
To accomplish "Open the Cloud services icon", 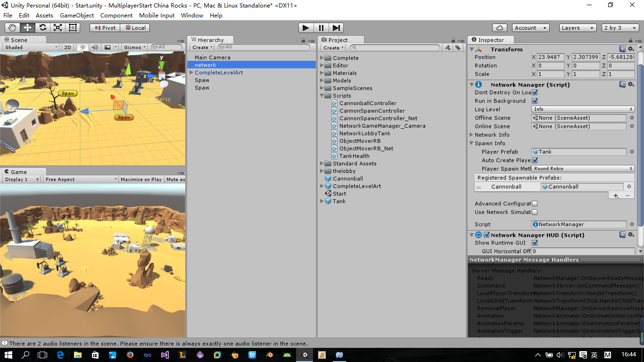I will pyautogui.click(x=499, y=28).
